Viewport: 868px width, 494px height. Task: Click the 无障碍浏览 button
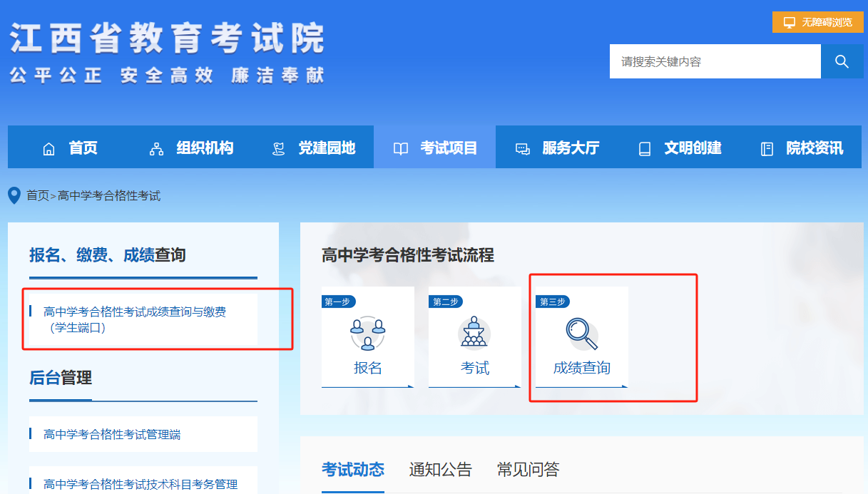tap(817, 22)
